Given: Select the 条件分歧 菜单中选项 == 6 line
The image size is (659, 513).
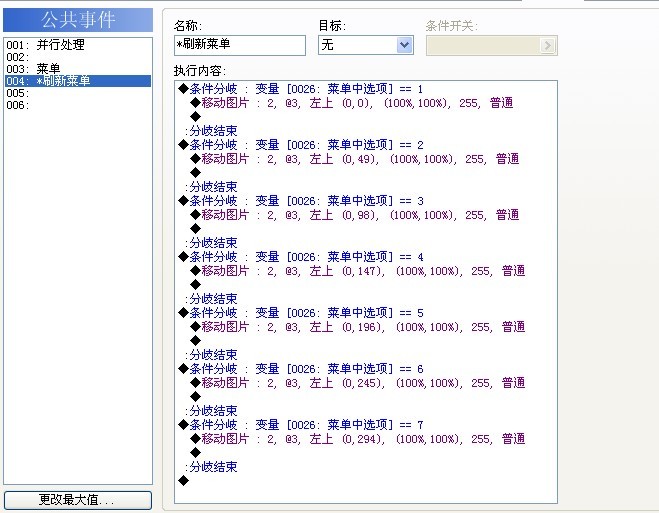Looking at the screenshot, I should click(301, 369).
